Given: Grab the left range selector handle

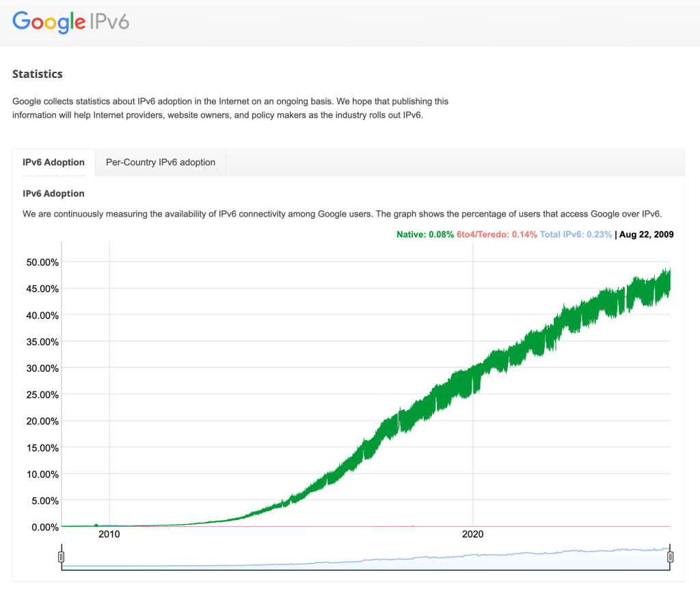Looking at the screenshot, I should 62,557.
